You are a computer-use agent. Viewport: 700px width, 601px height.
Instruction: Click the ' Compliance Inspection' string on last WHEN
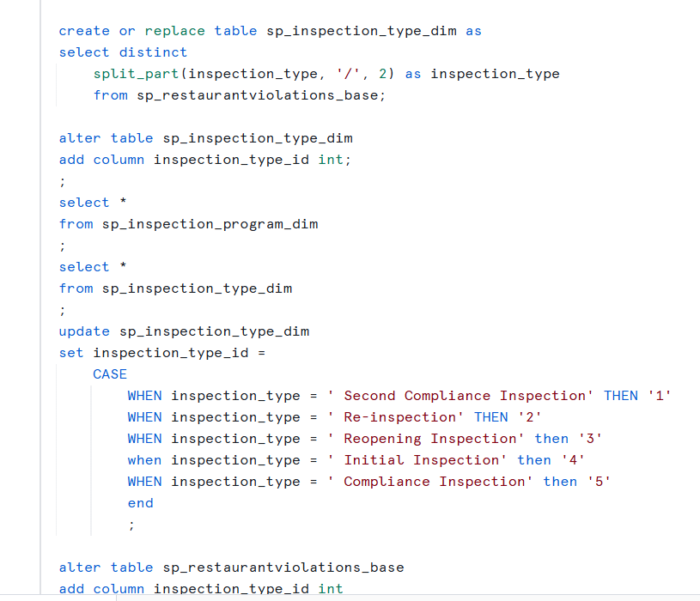point(430,481)
